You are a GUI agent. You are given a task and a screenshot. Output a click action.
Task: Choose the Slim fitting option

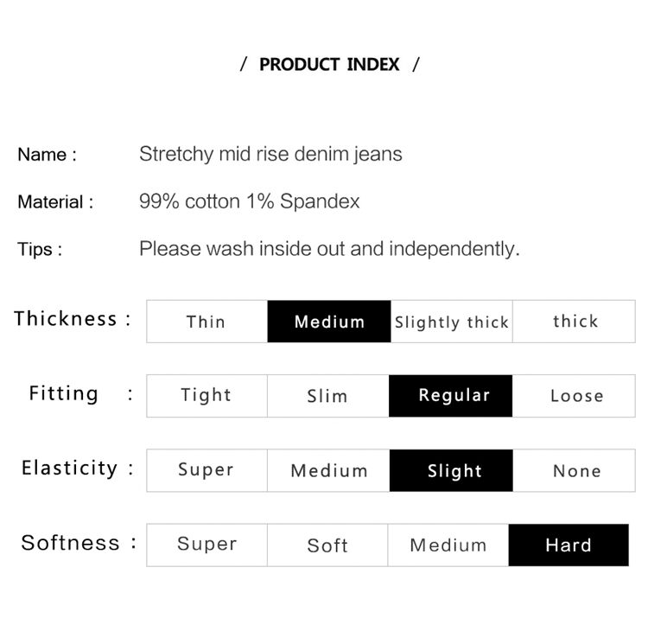click(x=328, y=396)
